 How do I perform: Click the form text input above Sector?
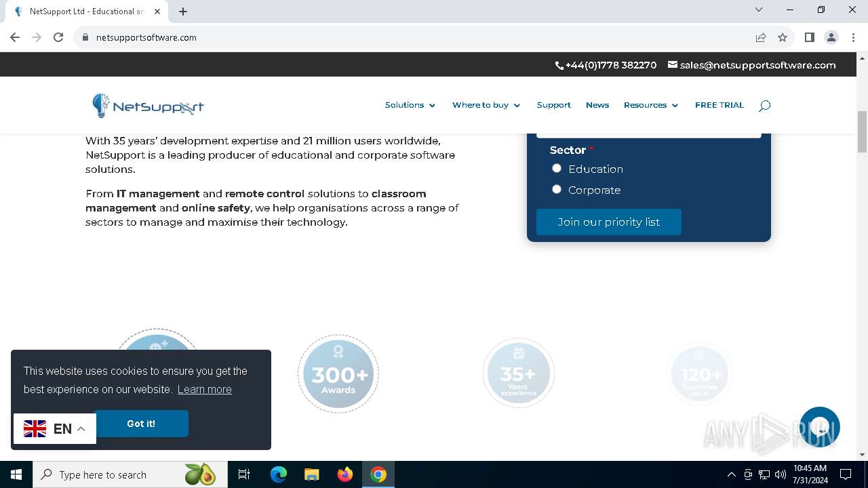649,136
